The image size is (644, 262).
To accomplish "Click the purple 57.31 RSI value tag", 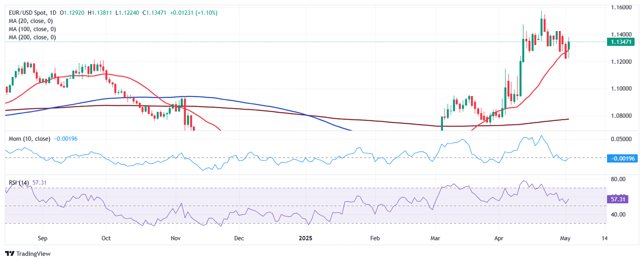I will pos(615,200).
